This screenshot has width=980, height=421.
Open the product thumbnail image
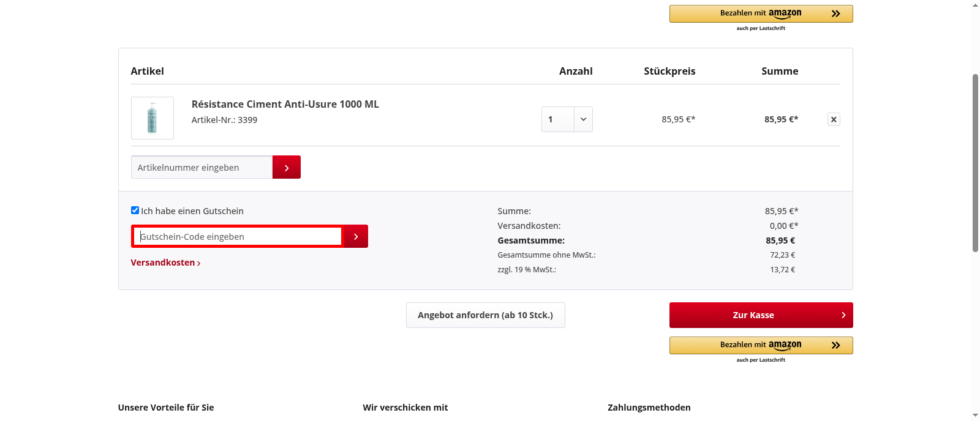click(153, 118)
